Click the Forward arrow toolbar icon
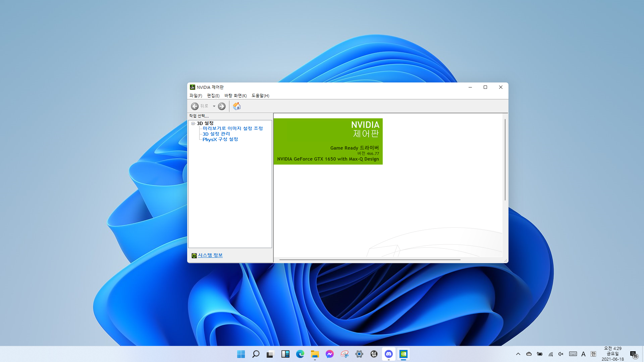The height and width of the screenshot is (362, 644). (222, 106)
